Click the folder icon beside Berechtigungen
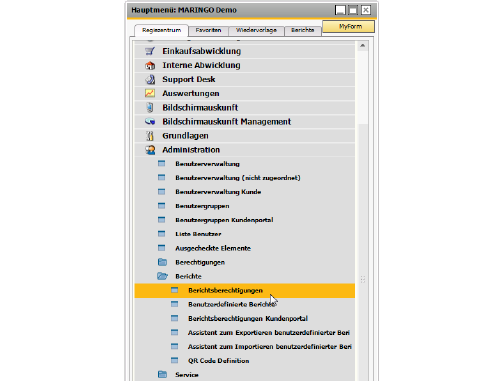Image resolution: width=503 pixels, height=381 pixels. click(x=162, y=262)
